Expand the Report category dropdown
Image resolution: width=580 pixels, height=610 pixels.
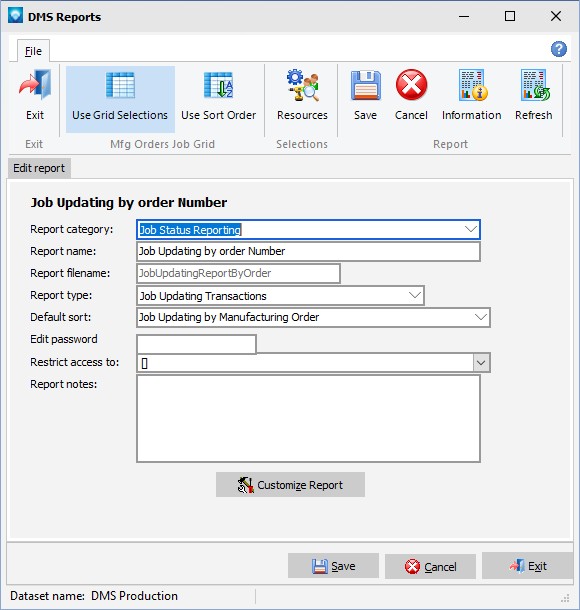tap(471, 230)
